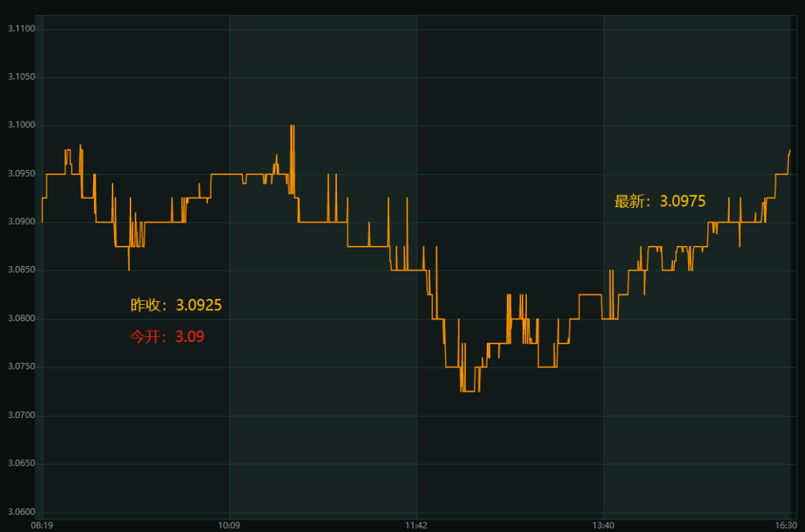
Task: Click the 08:19 time axis label
Action: (42, 525)
